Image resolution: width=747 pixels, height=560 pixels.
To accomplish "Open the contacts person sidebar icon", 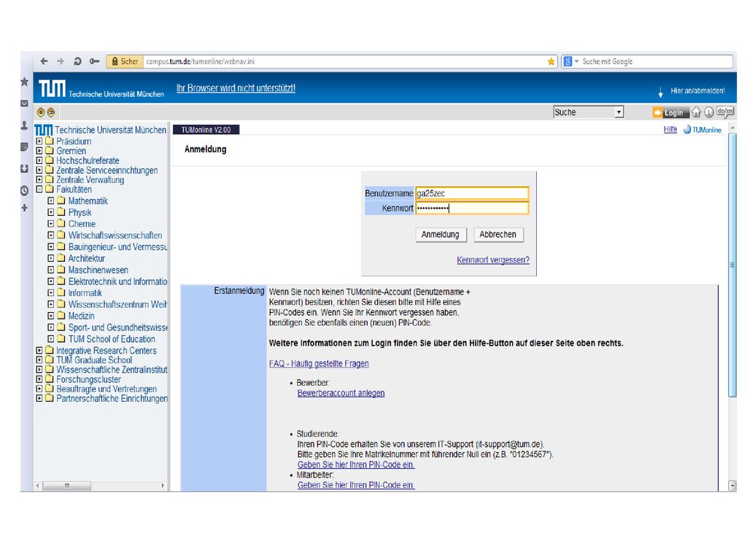I will (24, 125).
